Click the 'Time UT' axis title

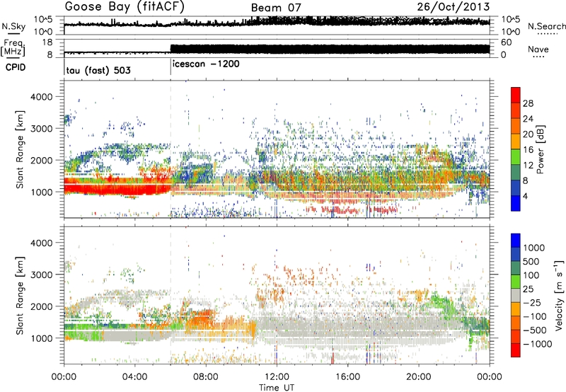277,387
